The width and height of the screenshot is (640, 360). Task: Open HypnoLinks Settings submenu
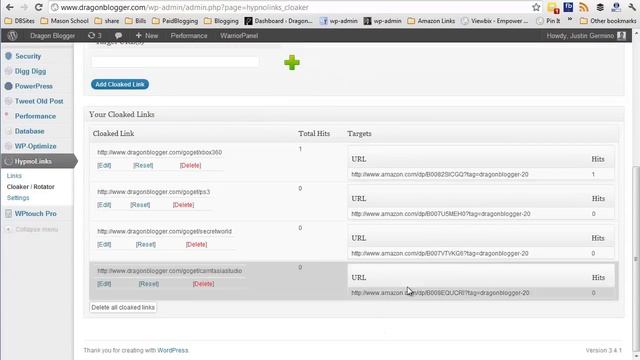pyautogui.click(x=18, y=198)
